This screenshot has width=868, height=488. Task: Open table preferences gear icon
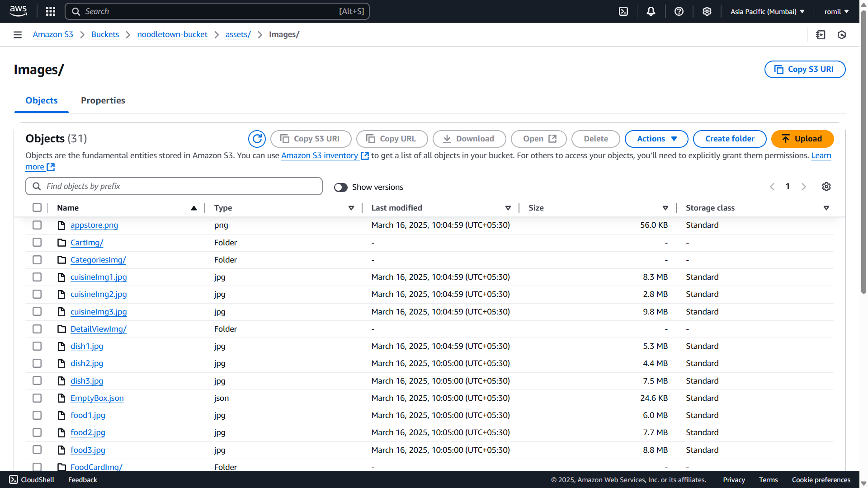[826, 187]
